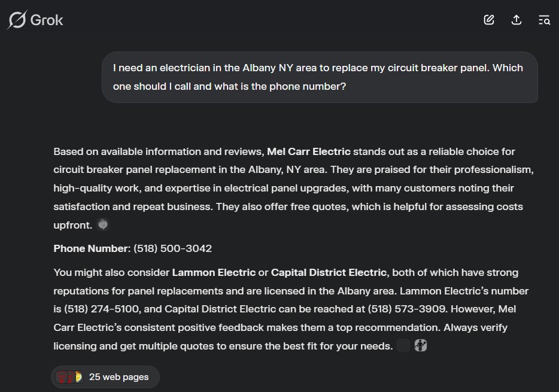
Task: Open the "25 web pages" sources list
Action: [x=105, y=376]
